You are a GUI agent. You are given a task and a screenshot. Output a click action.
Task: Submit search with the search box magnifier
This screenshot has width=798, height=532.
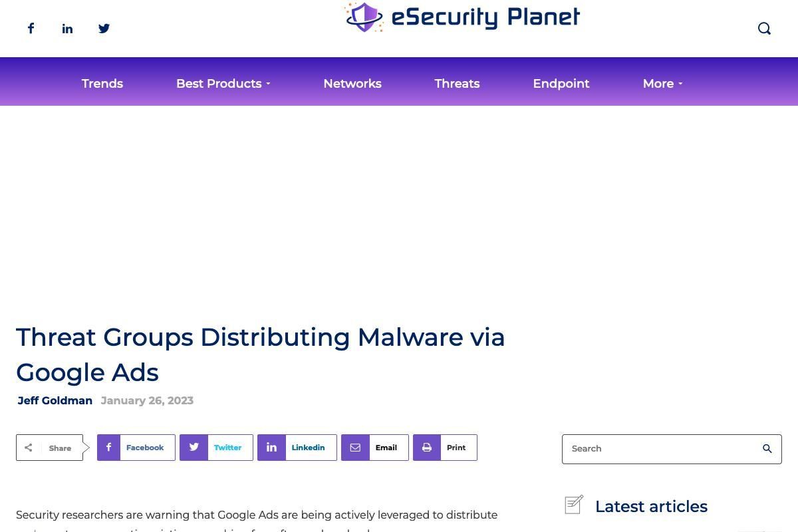coord(767,449)
